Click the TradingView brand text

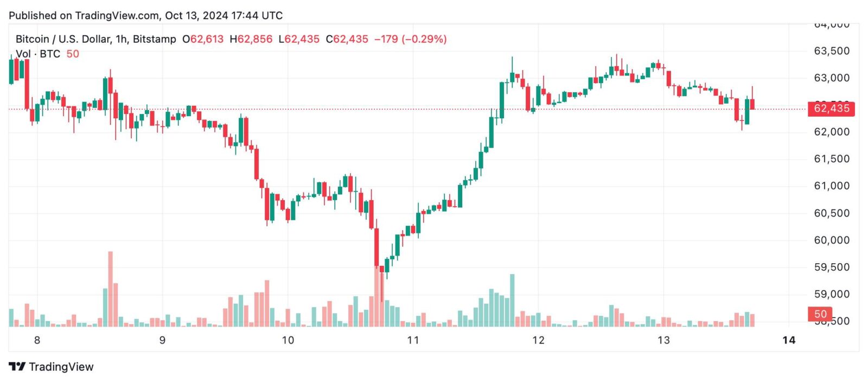pos(61,367)
